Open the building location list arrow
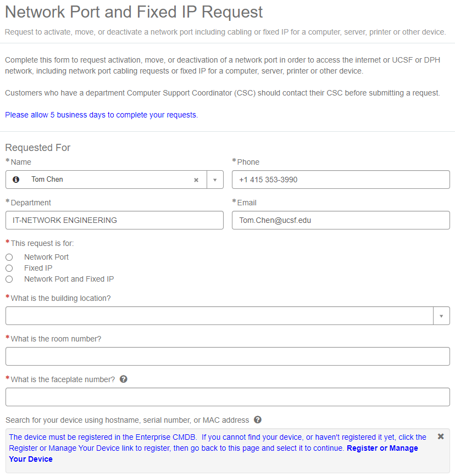The width and height of the screenshot is (455, 476). tap(441, 316)
